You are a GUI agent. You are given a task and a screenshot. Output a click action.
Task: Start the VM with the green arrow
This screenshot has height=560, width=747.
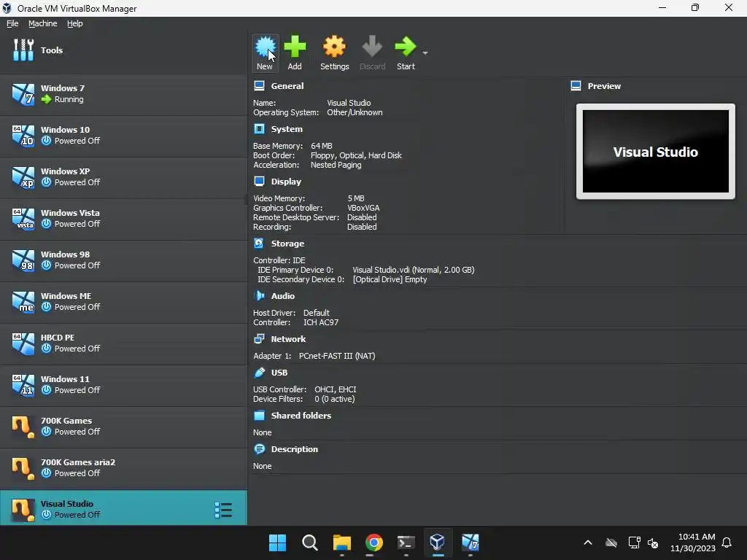point(406,47)
